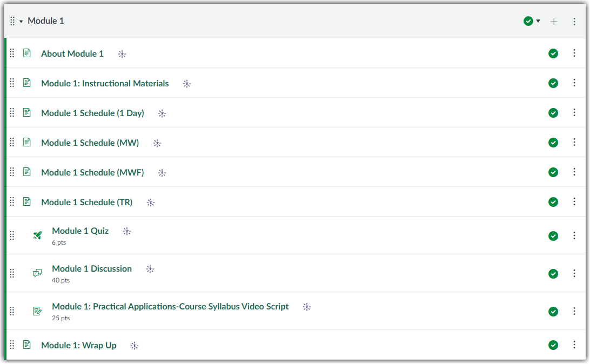The image size is (590, 364).
Task: Click the blueprint icon next to Module 1 Quiz
Action: coord(126,231)
